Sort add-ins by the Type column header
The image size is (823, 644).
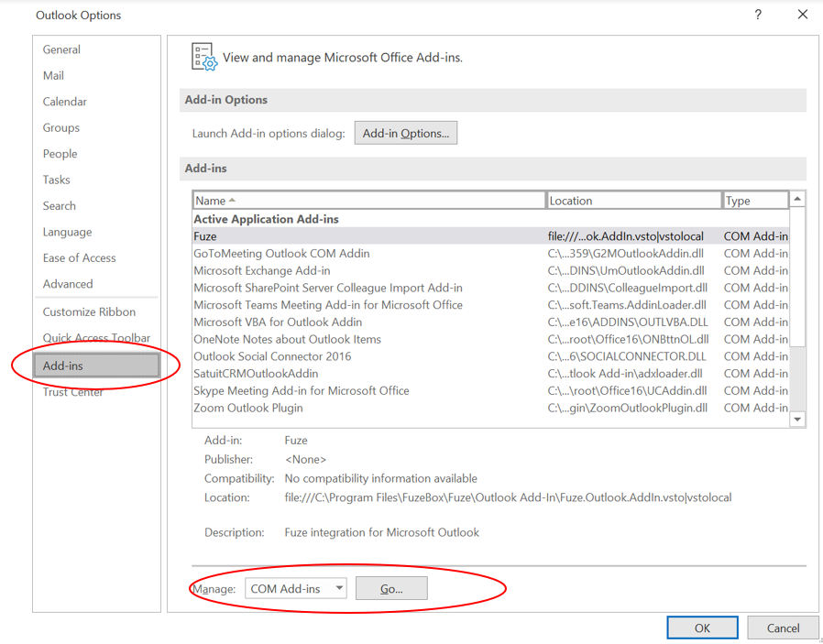click(756, 201)
